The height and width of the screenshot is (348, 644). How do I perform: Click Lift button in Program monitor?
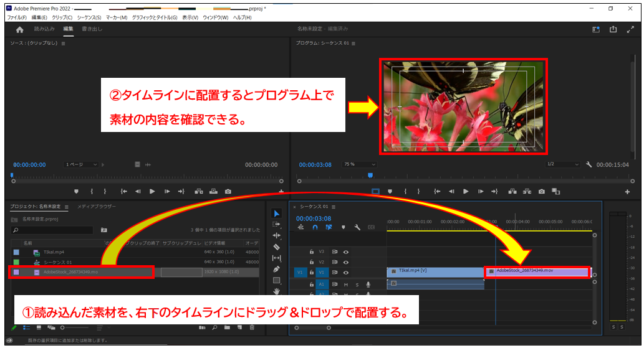(x=512, y=191)
